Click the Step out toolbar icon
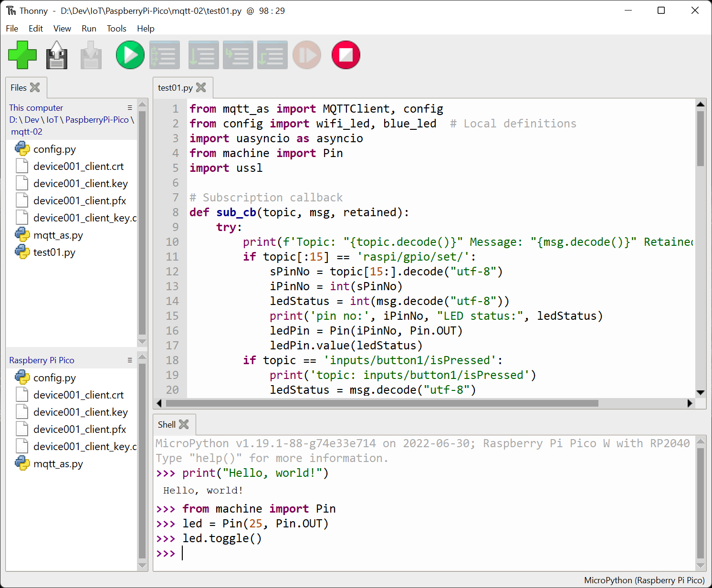The height and width of the screenshot is (588, 712). coord(272,55)
